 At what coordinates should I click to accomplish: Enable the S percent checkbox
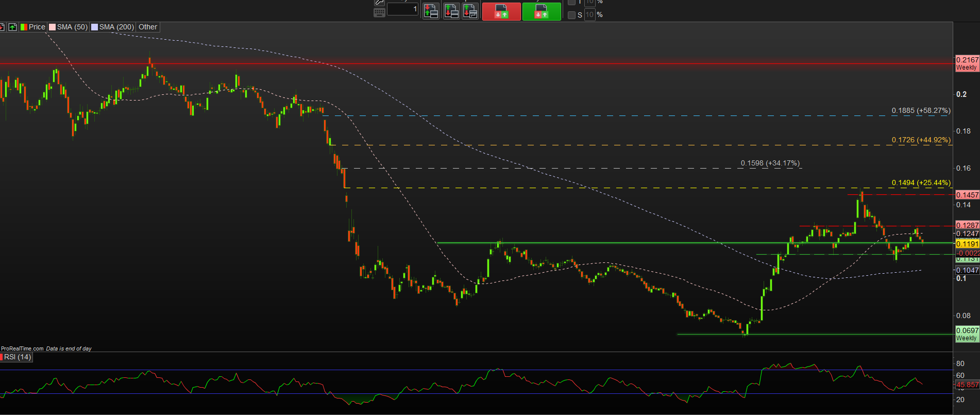tap(571, 15)
